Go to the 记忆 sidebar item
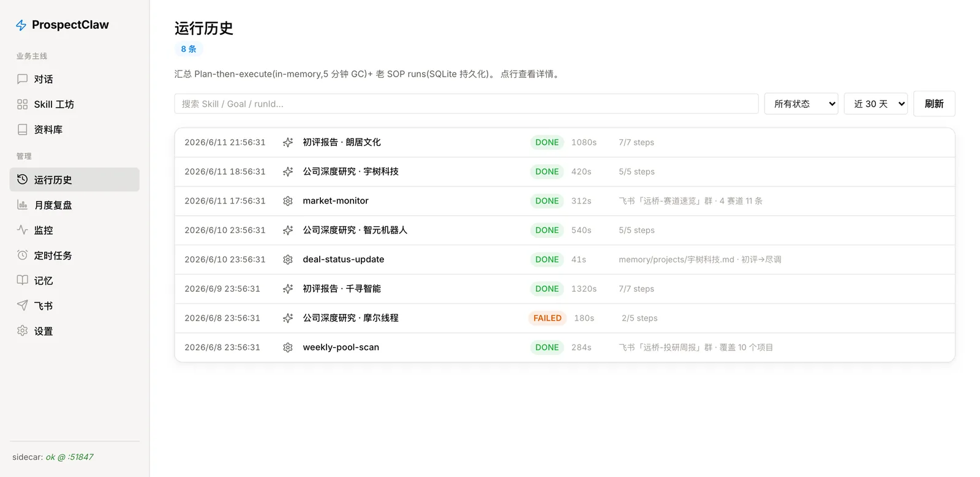 [x=75, y=280]
